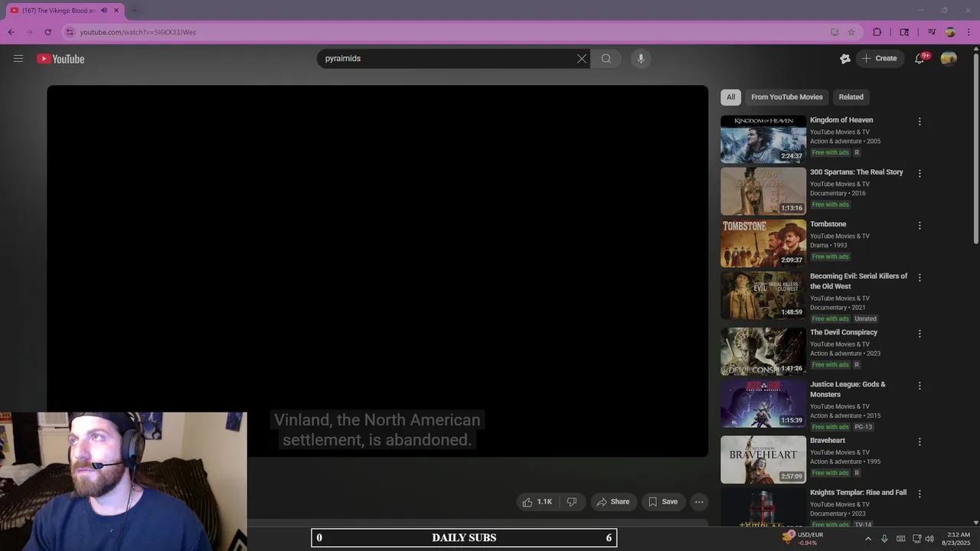
Task: Open the network tray icon
Action: 916,539
